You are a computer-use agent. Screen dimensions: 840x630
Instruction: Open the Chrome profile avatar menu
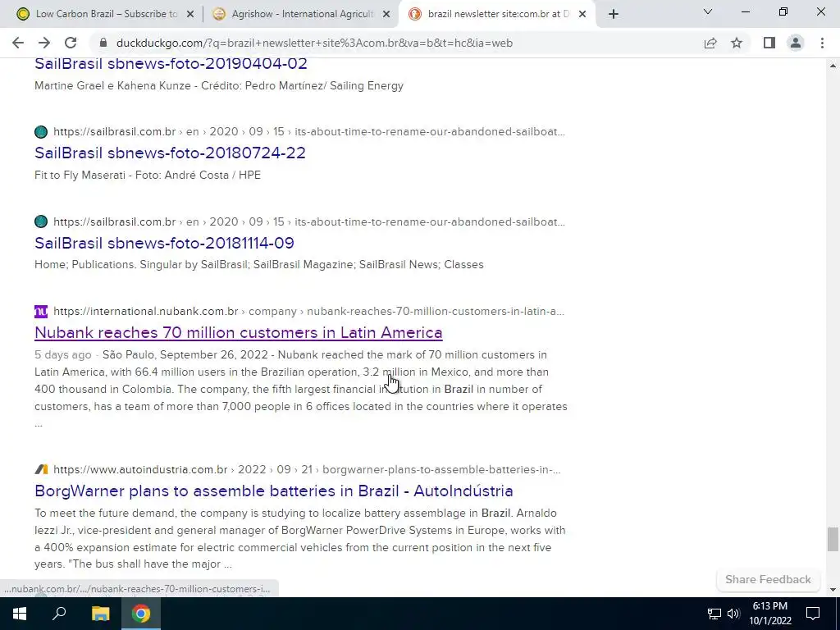[x=796, y=43]
